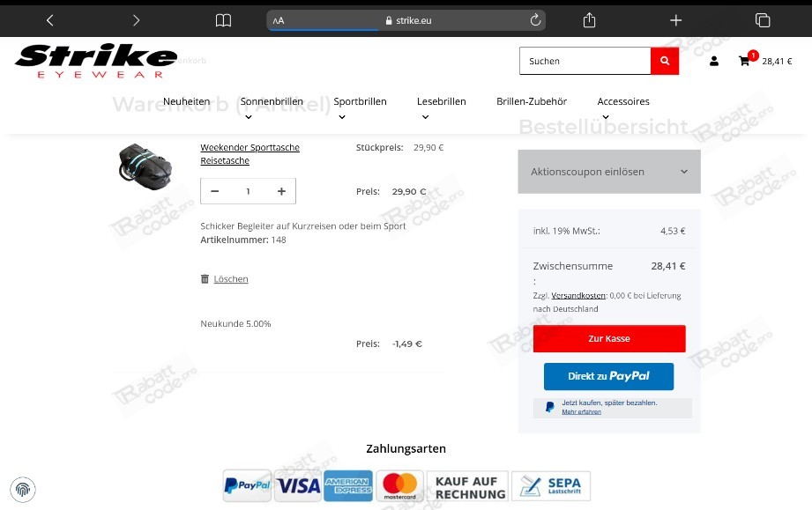Open Neuheiten menu item
This screenshot has height=510, width=812.
pos(186,101)
